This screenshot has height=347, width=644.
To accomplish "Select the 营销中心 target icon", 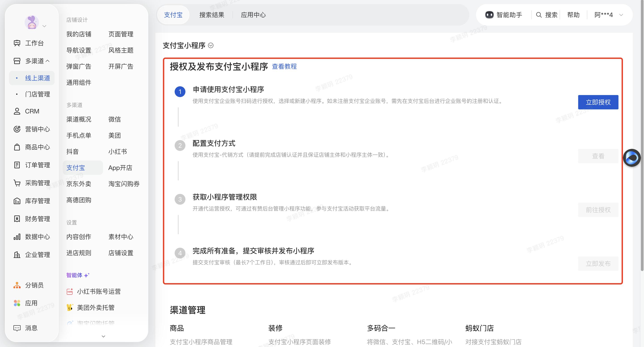I will click(17, 129).
